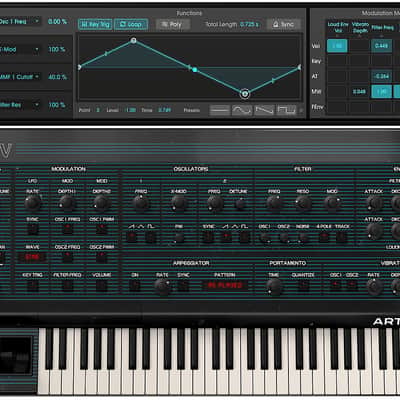Click the filter OSC 2 level knob
400x400 pixels.
(284, 237)
